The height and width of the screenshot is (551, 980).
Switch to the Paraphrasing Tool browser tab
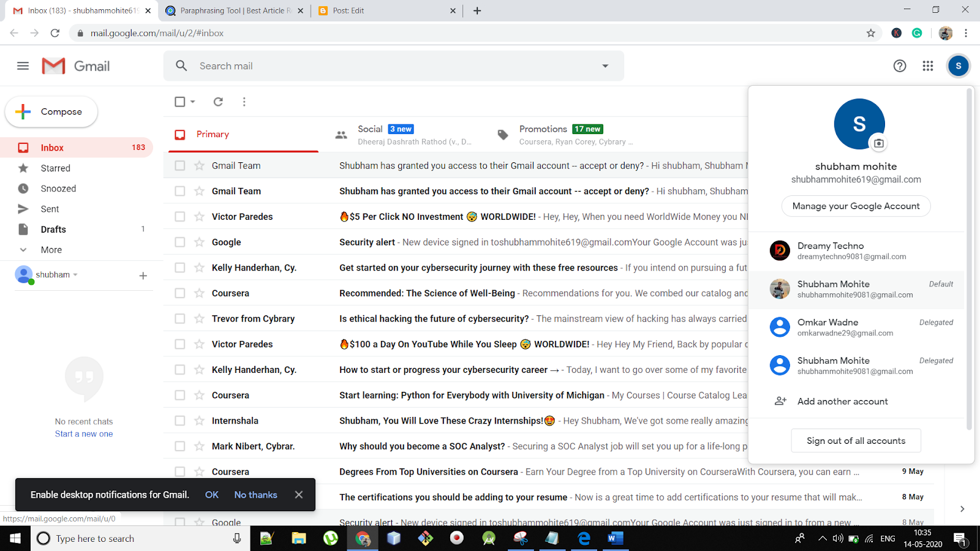(x=234, y=10)
